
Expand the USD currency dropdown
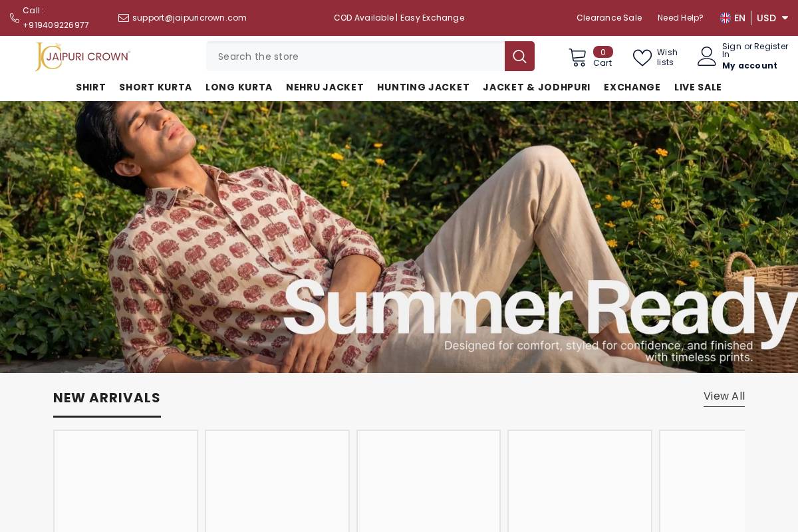tap(773, 18)
